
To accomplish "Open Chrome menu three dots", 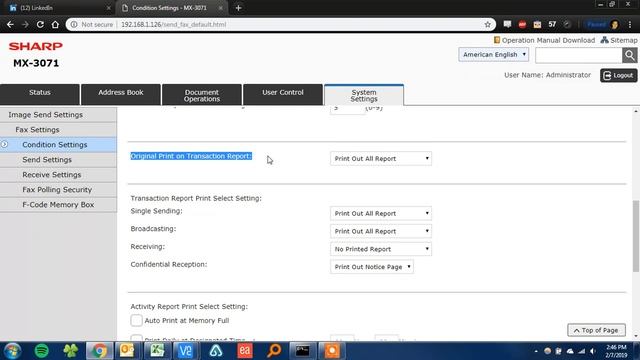I will [x=630, y=24].
